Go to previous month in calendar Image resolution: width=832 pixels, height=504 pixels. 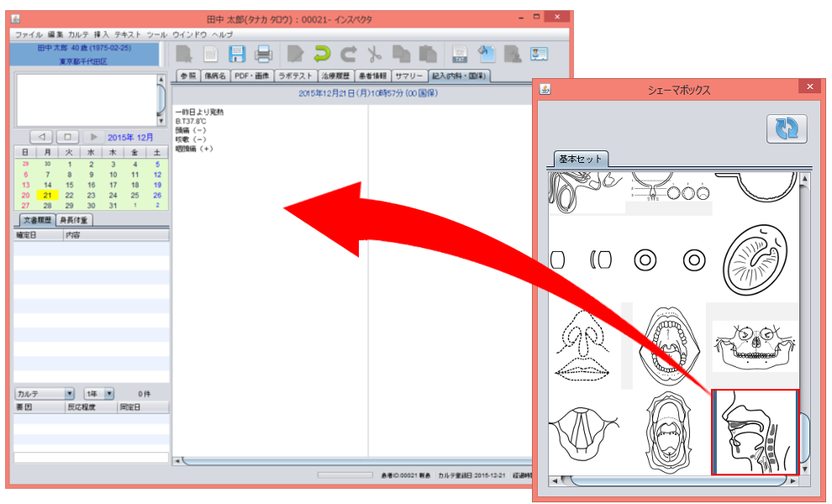41,136
